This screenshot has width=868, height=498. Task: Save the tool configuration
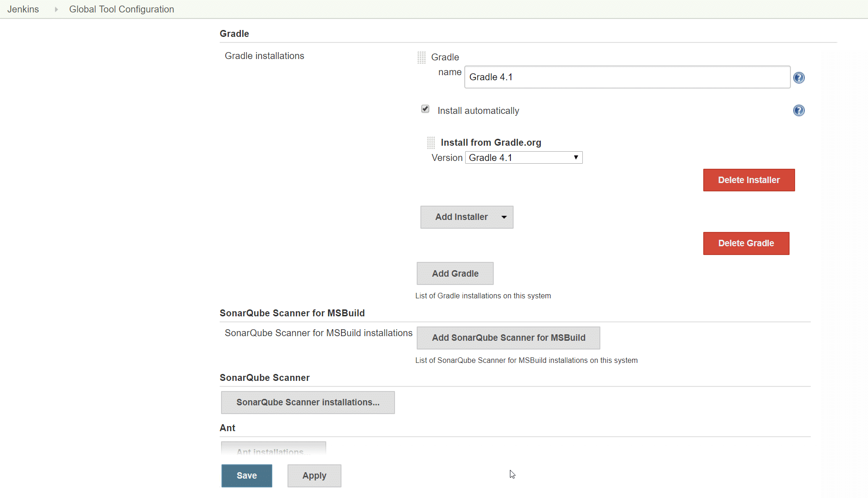click(x=246, y=476)
